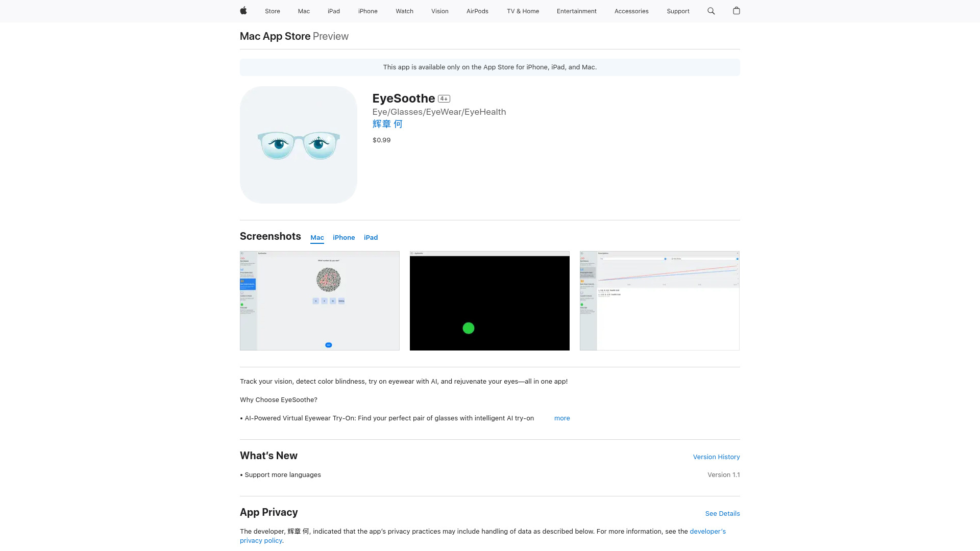Click the dark screen with green dot thumbnail
This screenshot has height=551, width=980.
coord(489,300)
